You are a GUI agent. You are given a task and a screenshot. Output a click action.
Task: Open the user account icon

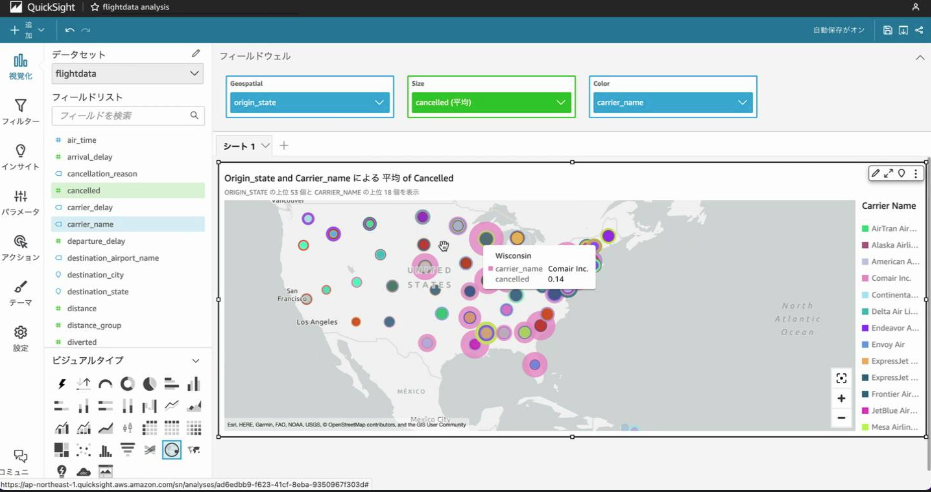916,7
